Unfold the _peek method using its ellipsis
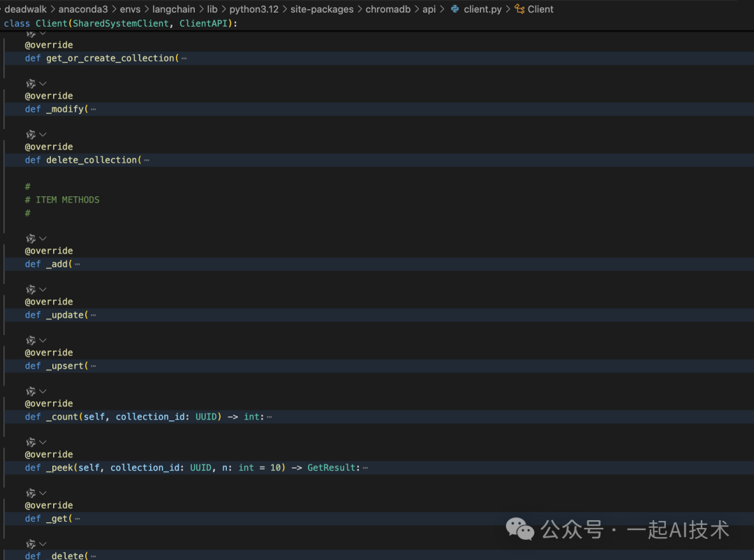This screenshot has width=754, height=560. click(365, 468)
